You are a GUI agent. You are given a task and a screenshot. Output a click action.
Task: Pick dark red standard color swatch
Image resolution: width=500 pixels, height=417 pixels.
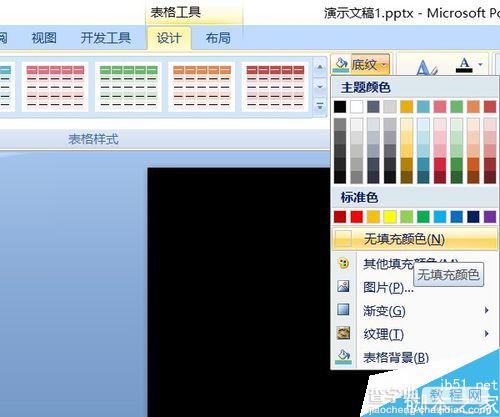(x=340, y=217)
